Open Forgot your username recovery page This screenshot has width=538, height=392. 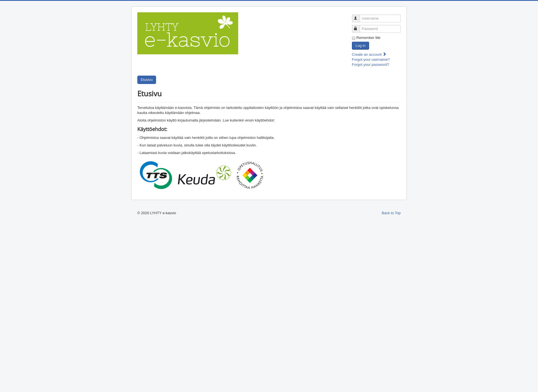click(370, 59)
